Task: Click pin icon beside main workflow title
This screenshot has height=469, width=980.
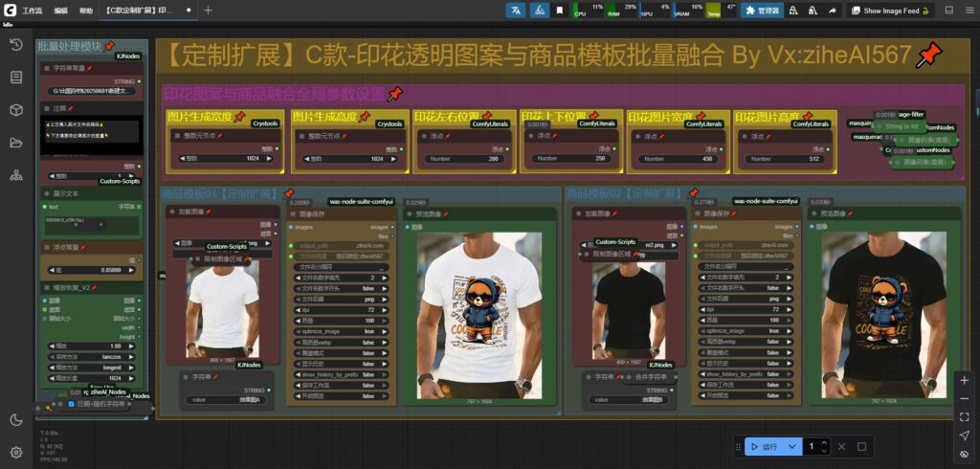Action: [x=928, y=56]
